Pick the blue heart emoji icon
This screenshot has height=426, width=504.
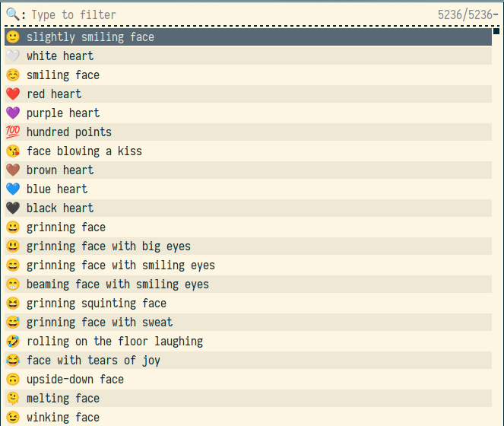(x=12, y=189)
